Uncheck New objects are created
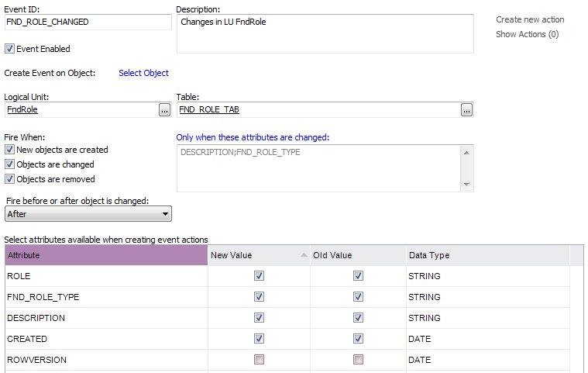Viewport: 588px width, 373px height. [10, 150]
